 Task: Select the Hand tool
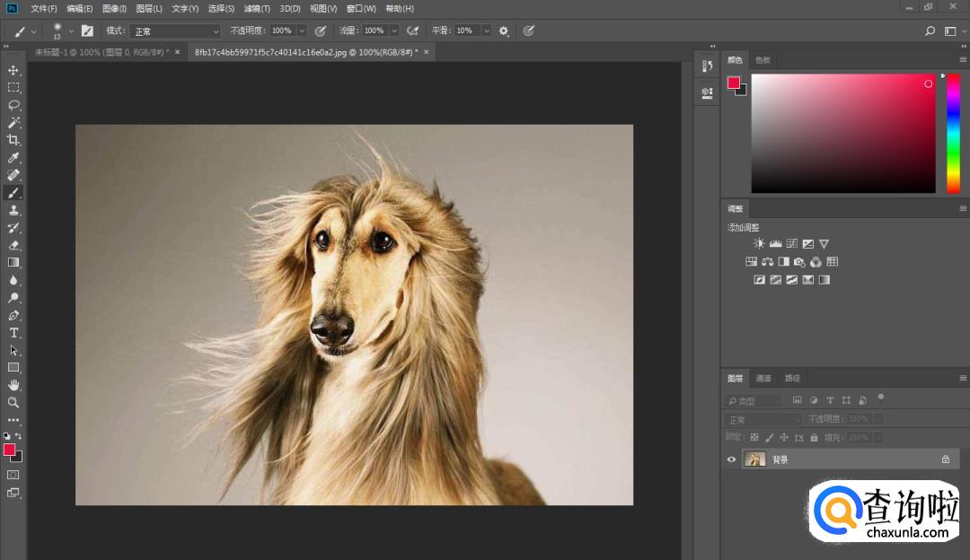(x=13, y=385)
